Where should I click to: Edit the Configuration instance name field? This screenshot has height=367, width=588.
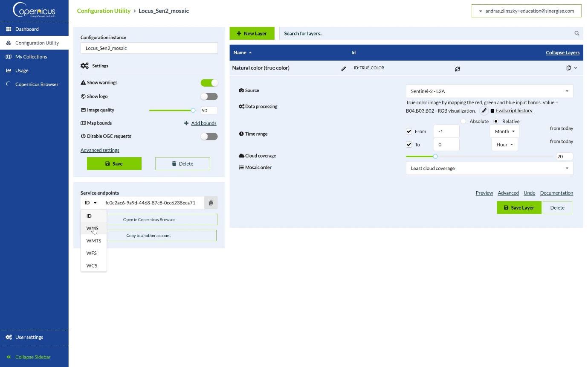(149, 48)
